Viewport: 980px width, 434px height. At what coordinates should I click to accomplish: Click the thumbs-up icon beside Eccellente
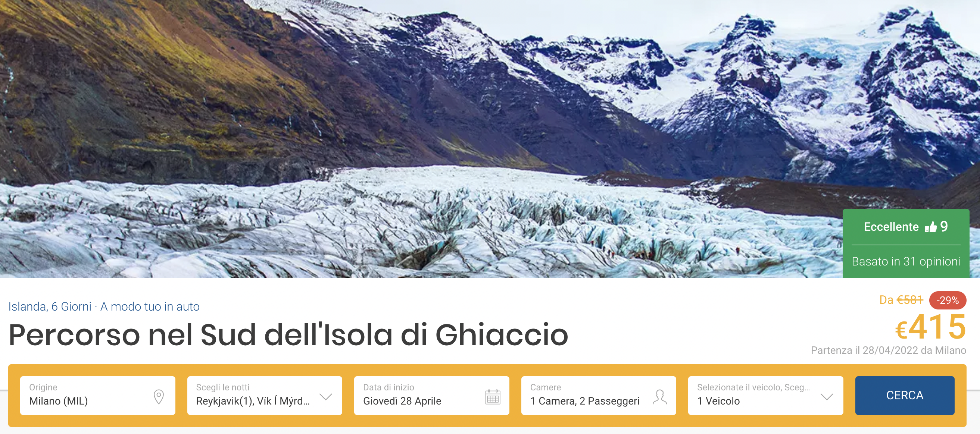point(931,227)
